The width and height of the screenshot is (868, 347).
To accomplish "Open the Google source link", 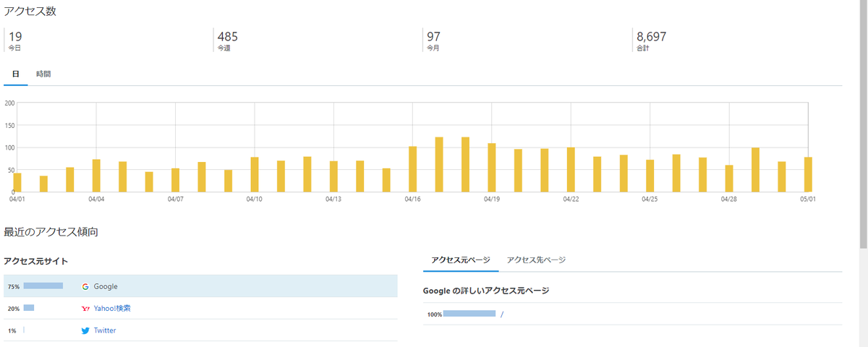I will point(106,286).
